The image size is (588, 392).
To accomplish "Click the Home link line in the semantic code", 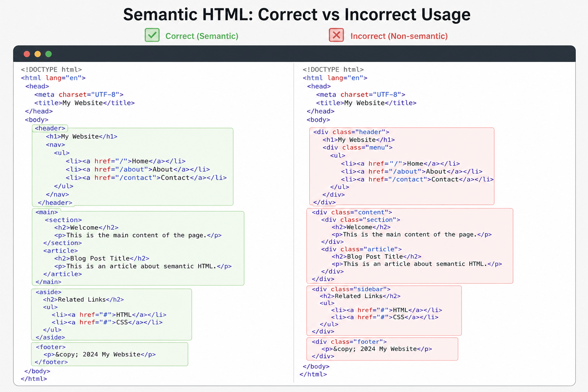I will [126, 161].
